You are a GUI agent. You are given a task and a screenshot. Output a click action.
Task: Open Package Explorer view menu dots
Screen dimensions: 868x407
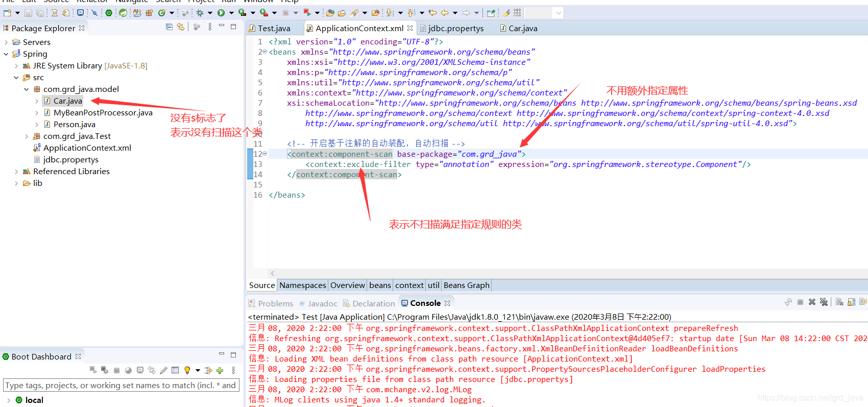pos(210,27)
